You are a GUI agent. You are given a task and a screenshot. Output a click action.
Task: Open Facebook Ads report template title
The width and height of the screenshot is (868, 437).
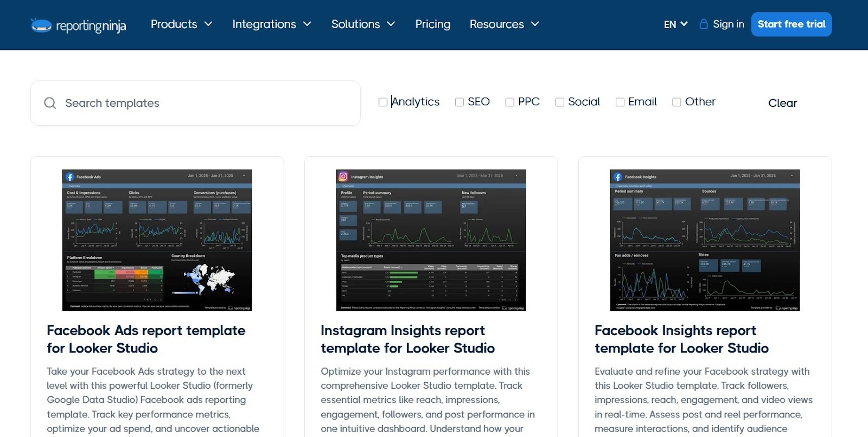(x=146, y=339)
